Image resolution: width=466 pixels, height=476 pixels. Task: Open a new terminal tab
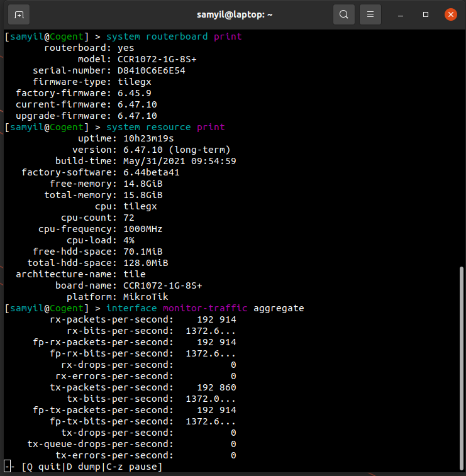point(19,14)
